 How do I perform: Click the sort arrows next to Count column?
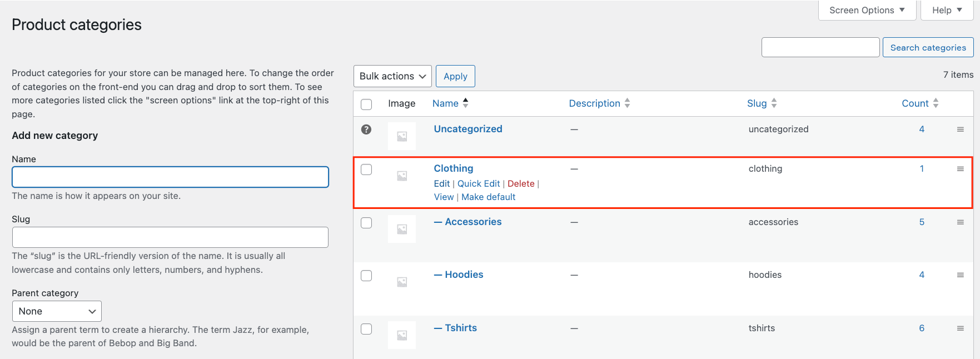pyautogui.click(x=936, y=103)
